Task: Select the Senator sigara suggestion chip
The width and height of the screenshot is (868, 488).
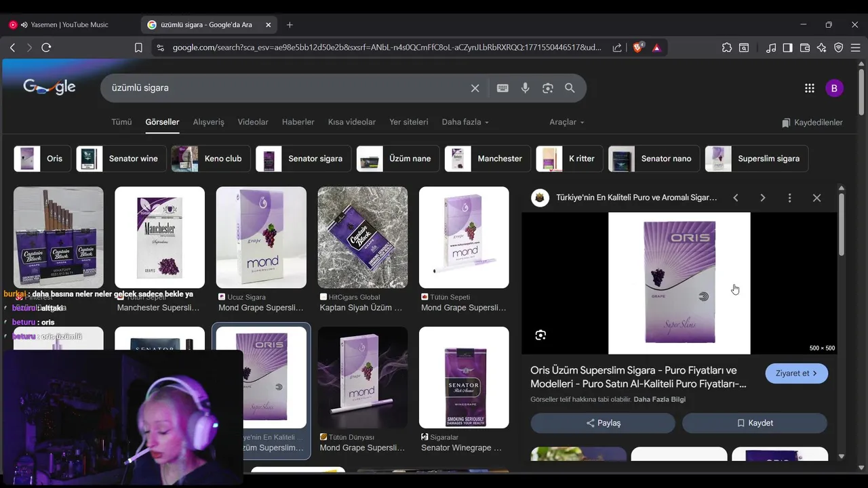Action: coord(303,159)
